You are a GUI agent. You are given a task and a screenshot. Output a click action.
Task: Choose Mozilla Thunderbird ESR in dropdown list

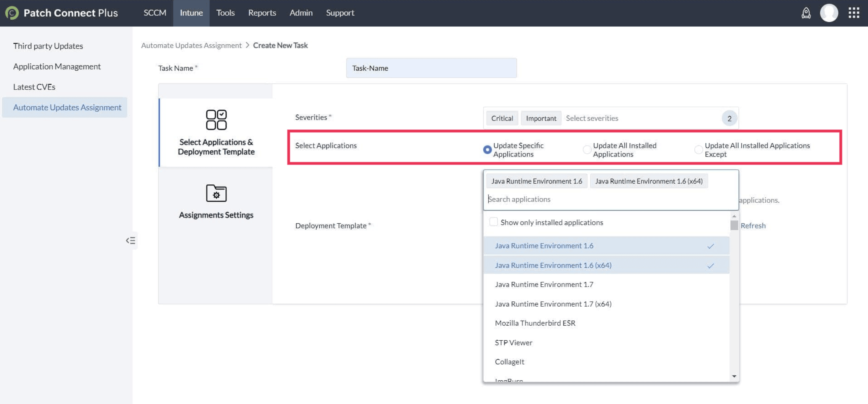535,323
